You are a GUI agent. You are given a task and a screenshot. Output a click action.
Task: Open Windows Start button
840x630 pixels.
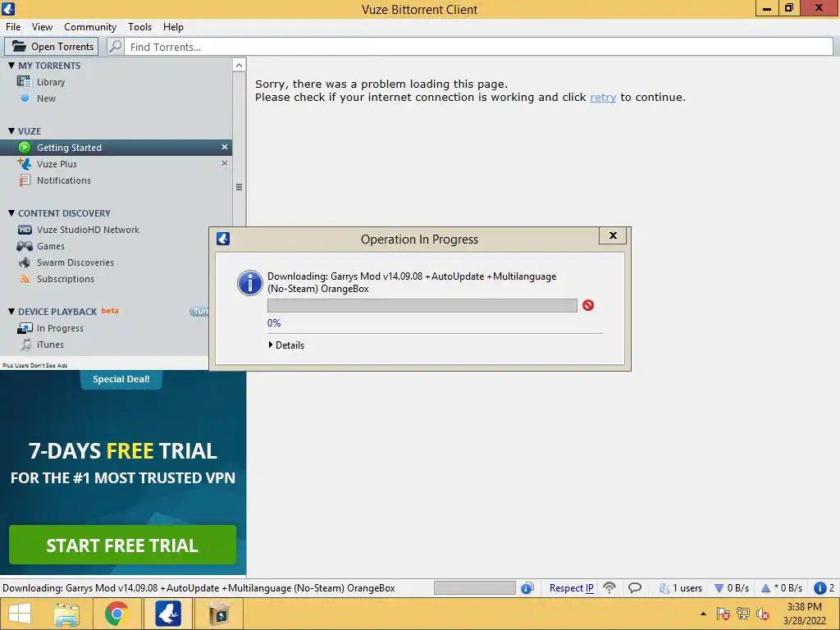click(x=20, y=614)
